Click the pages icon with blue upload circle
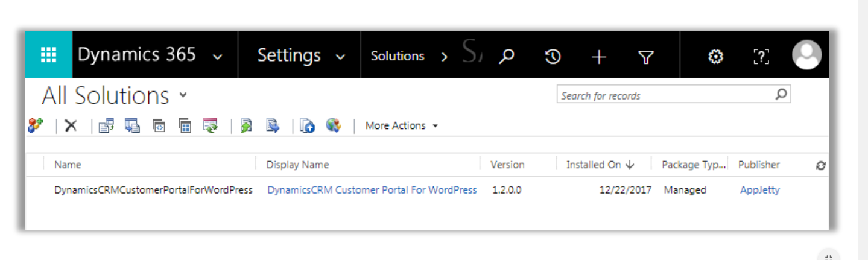868x260 pixels. [x=308, y=125]
